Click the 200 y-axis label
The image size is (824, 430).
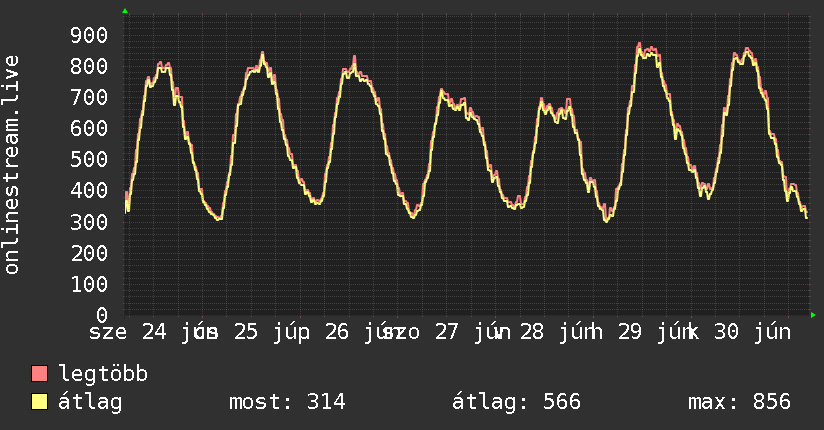pos(89,253)
